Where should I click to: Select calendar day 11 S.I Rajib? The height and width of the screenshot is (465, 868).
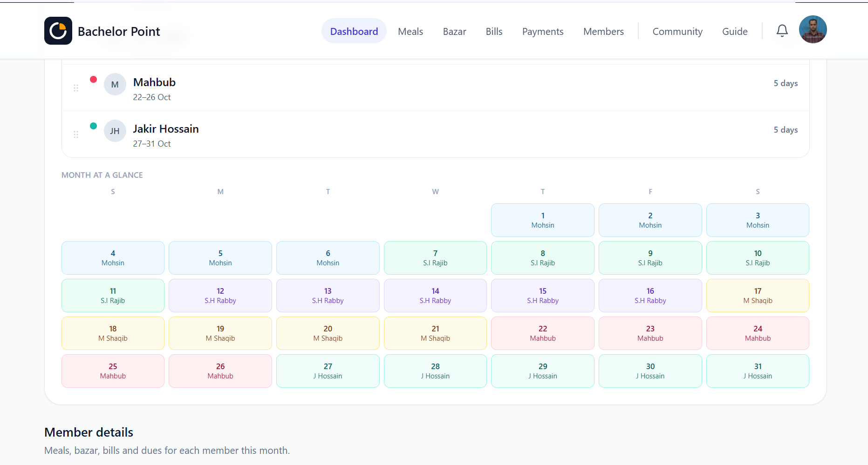tap(113, 296)
